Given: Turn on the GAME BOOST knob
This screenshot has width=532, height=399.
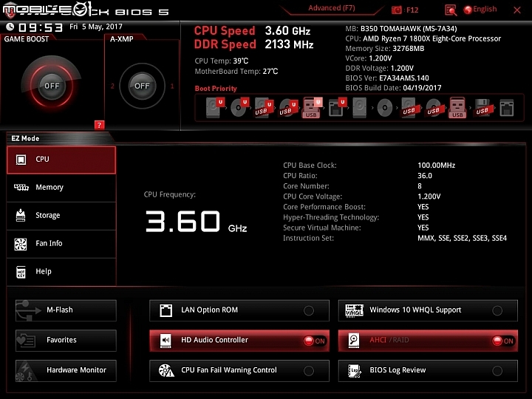Looking at the screenshot, I should [x=52, y=86].
